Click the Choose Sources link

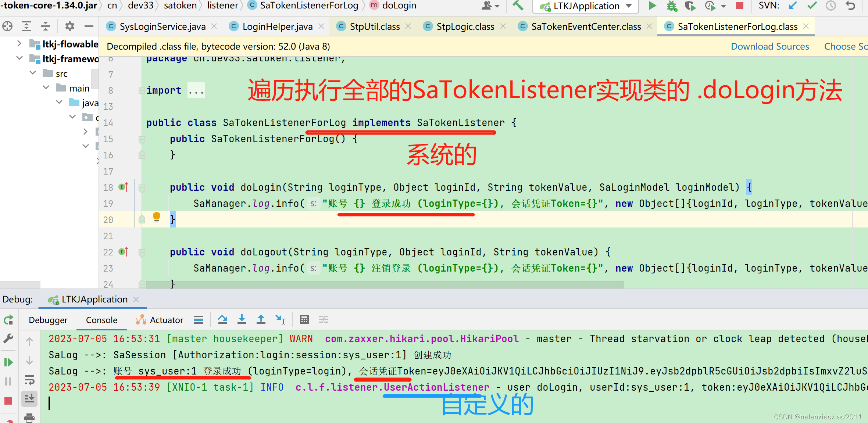[x=845, y=46]
